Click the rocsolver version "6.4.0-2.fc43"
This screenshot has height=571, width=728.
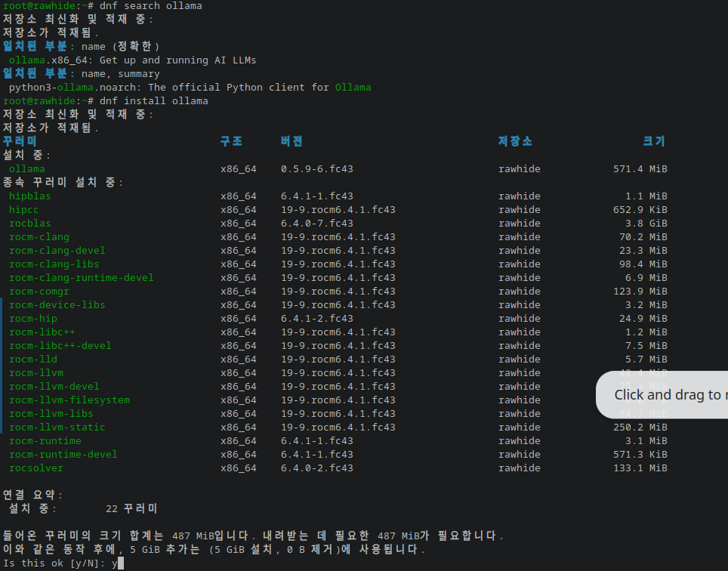click(317, 468)
